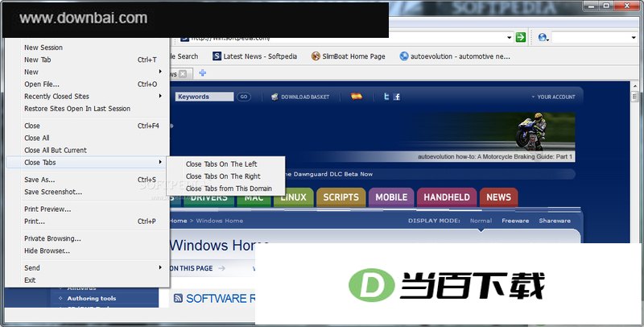Expand the search box dropdown arrow
Screen dimensions: 644x327
634,37
